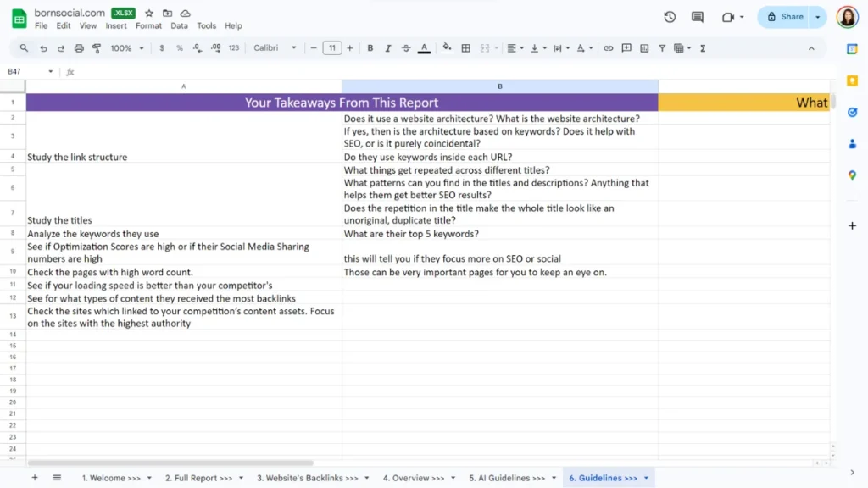868x488 pixels.
Task: Open version history clock icon
Action: pos(670,17)
